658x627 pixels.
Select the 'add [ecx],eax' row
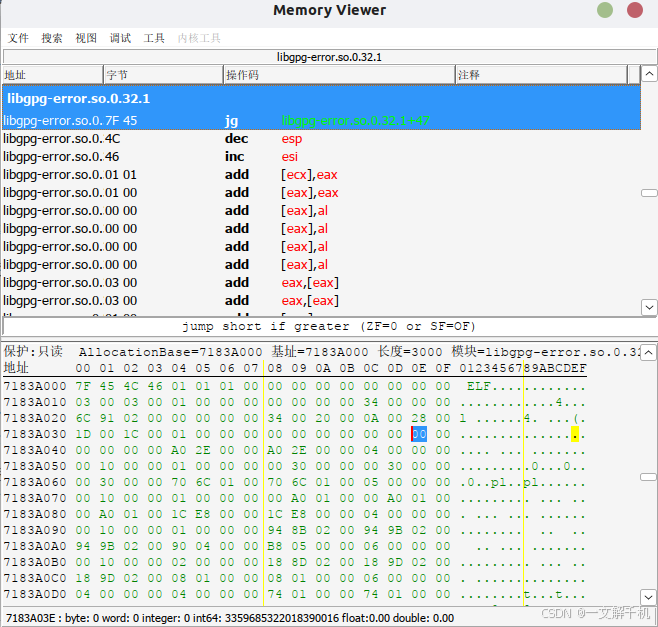(321, 175)
